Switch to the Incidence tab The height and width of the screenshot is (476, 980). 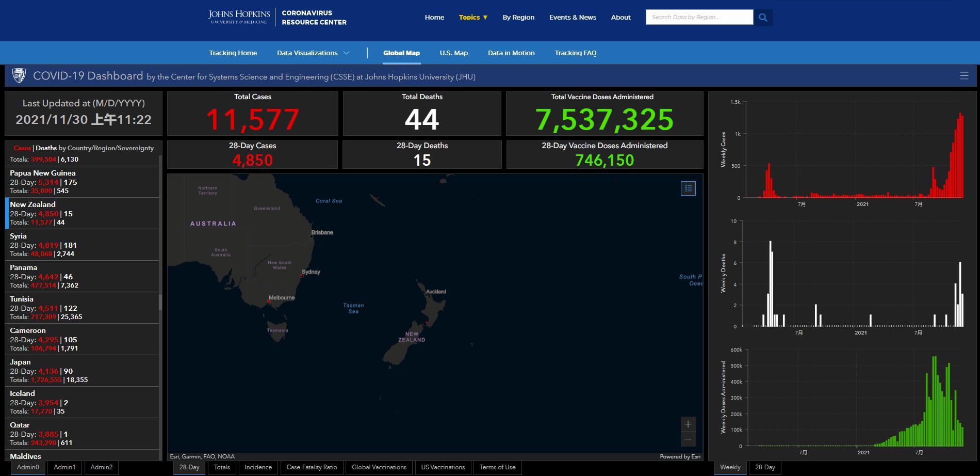tap(258, 467)
